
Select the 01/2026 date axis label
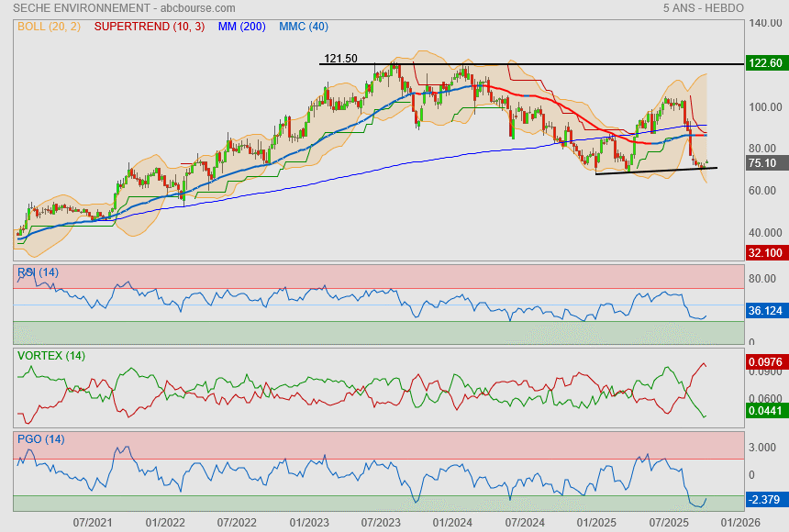(739, 521)
